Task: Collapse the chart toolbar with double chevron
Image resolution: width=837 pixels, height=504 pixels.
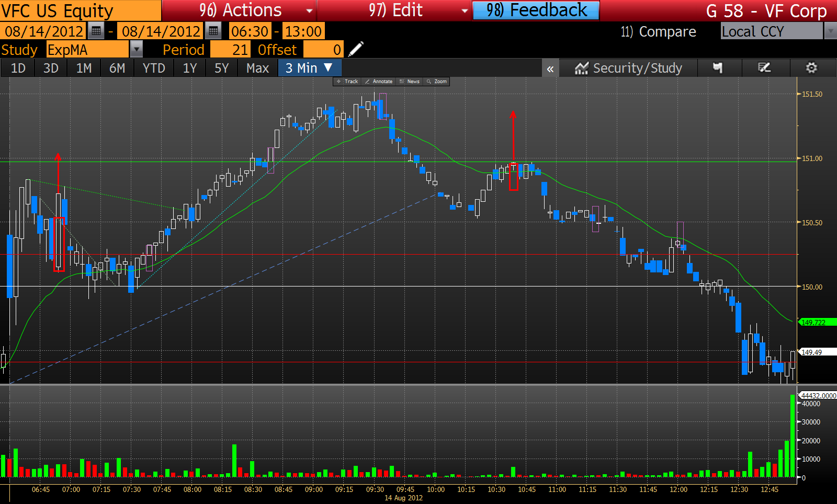Action: coord(550,68)
